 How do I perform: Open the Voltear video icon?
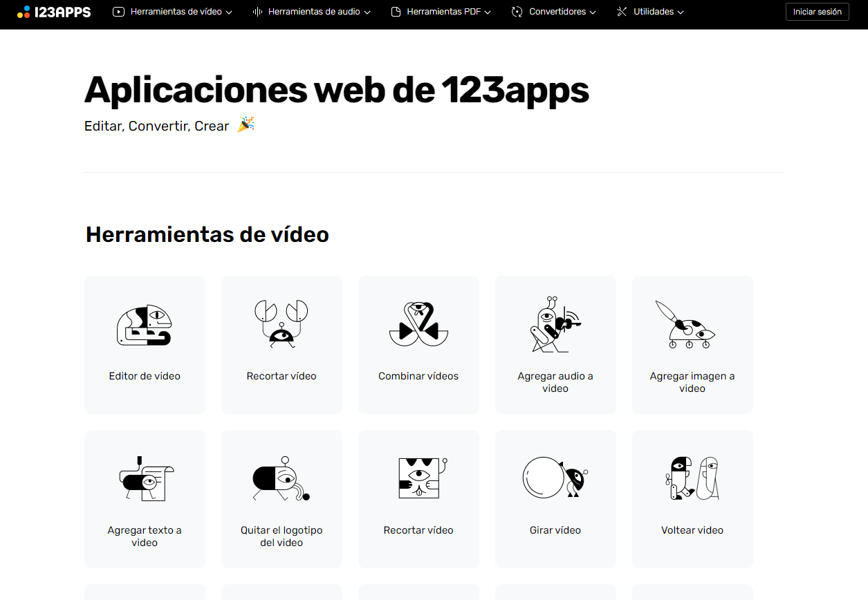point(692,478)
